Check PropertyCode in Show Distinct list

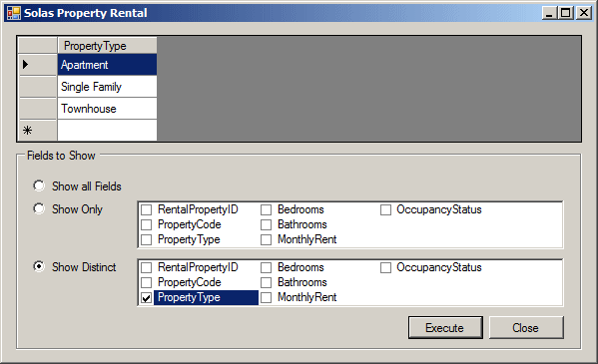pyautogui.click(x=147, y=282)
